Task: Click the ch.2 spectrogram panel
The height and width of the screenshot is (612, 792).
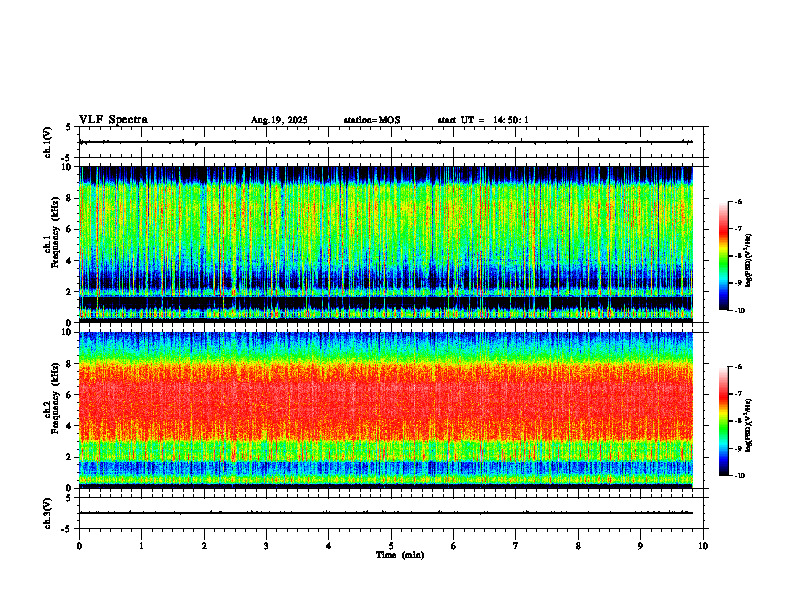Action: click(386, 410)
